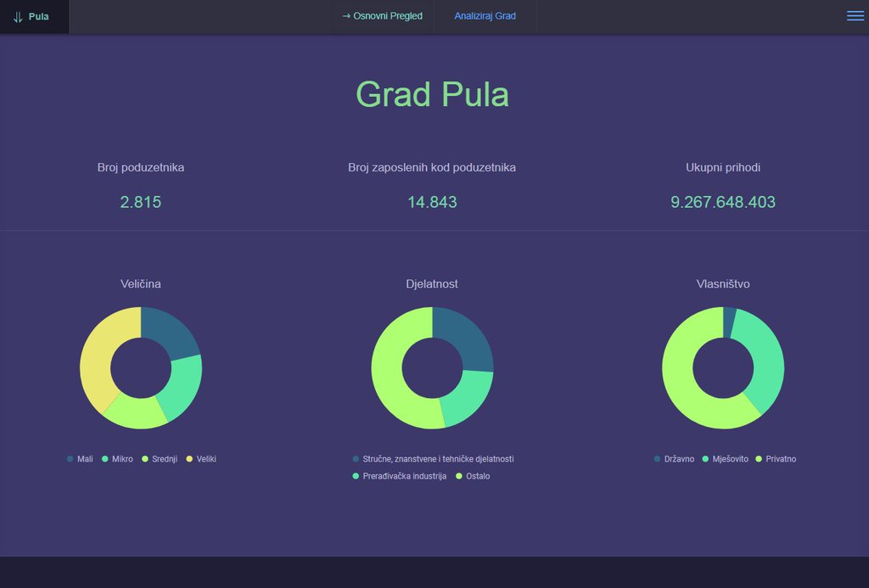Select the thin dark blue Državno segment in Vlasništvo chart

click(x=729, y=322)
